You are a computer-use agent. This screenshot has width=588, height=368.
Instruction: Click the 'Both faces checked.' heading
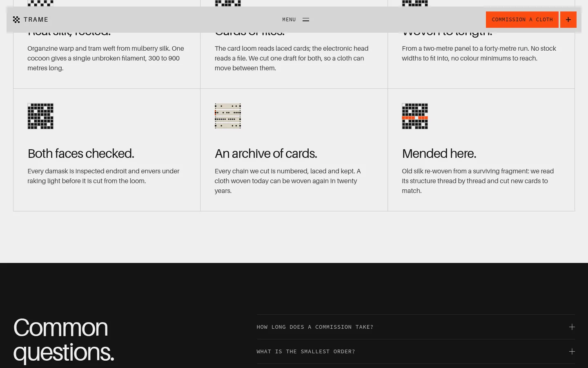pos(81,154)
